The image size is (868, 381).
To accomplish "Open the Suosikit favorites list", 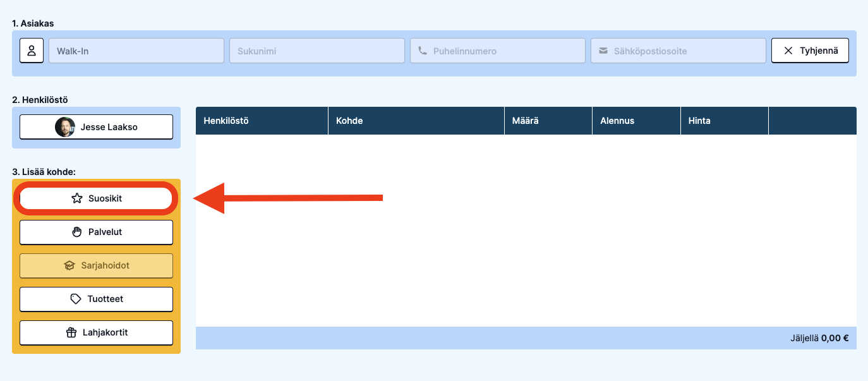I will [x=96, y=198].
